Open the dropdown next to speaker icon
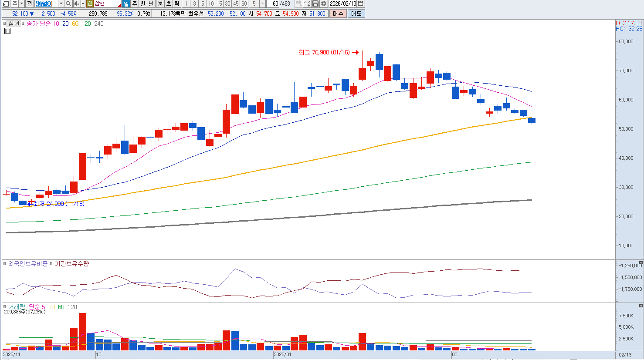Viewport: 644px width, 360px height. click(83, 4)
